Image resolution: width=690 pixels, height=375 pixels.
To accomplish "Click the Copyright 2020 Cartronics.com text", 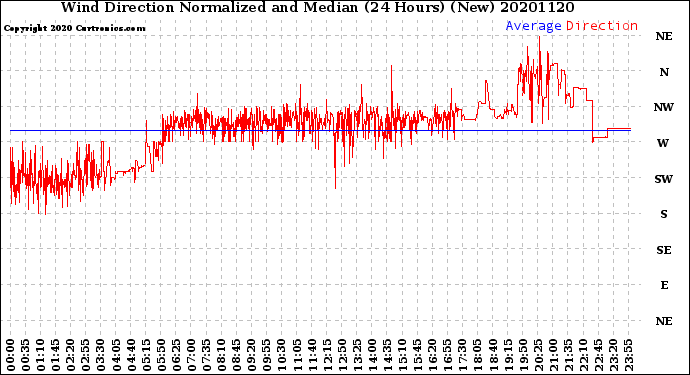I will [74, 28].
